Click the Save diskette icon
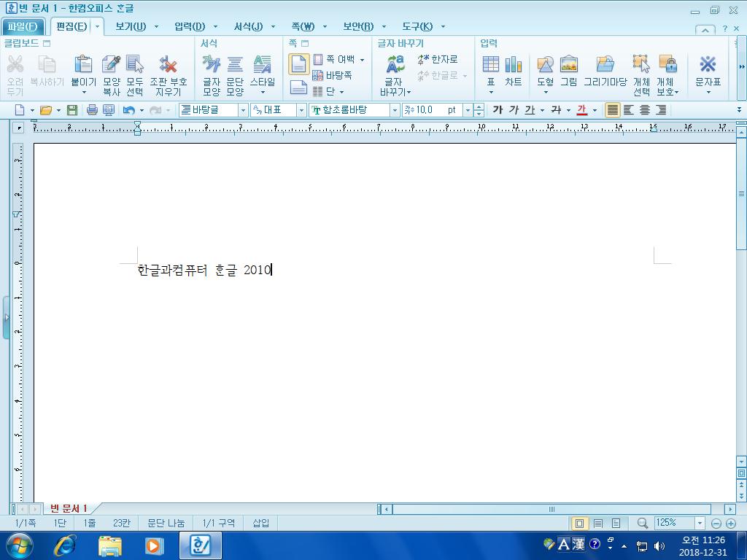The height and width of the screenshot is (560, 747). pos(72,110)
